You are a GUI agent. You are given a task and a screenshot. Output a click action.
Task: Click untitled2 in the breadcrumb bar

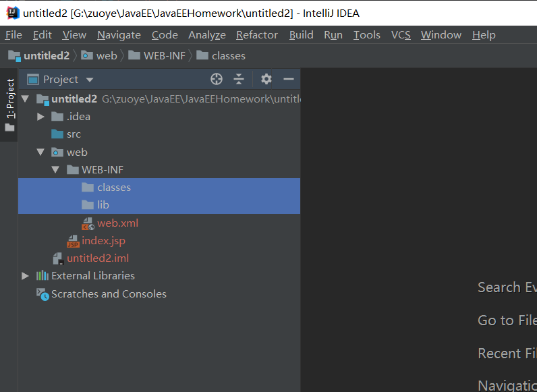coord(38,55)
